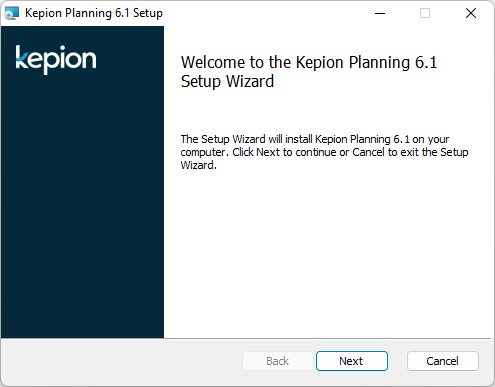Exit the installer using the Cancel button
This screenshot has height=387, width=495.
pyautogui.click(x=443, y=361)
